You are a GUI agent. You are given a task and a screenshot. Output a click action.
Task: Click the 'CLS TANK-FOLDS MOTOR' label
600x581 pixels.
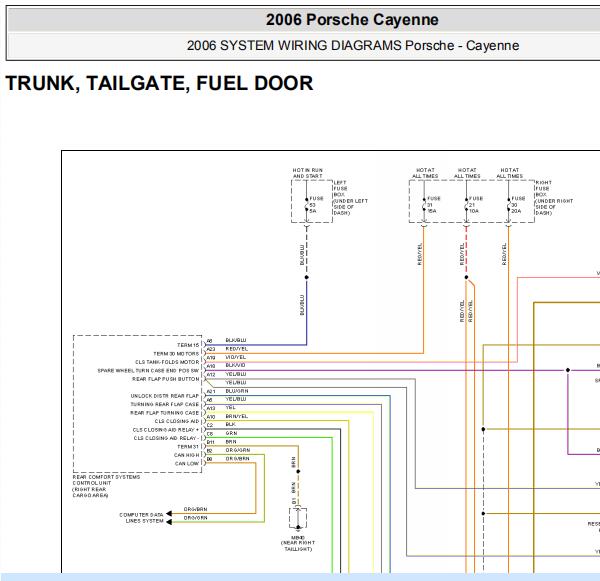click(x=167, y=362)
